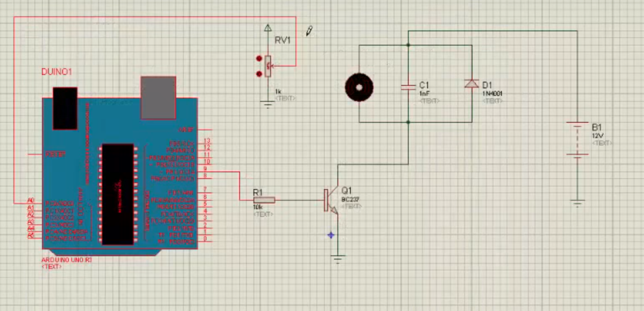Select the ground symbol below RV1

(x=268, y=105)
